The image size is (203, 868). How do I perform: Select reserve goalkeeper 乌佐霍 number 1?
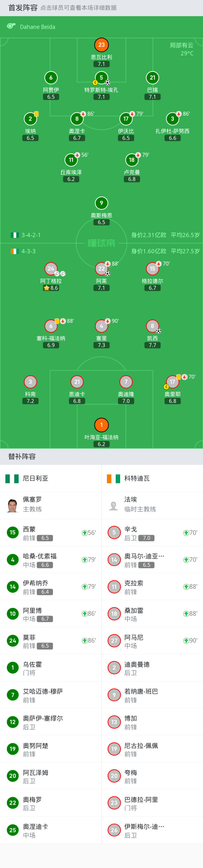50,667
